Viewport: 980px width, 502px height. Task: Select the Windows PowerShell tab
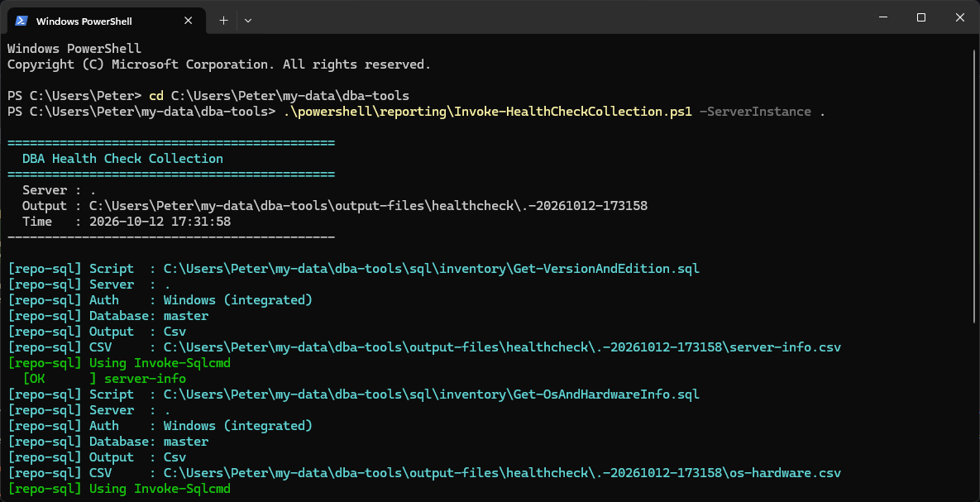(x=106, y=21)
